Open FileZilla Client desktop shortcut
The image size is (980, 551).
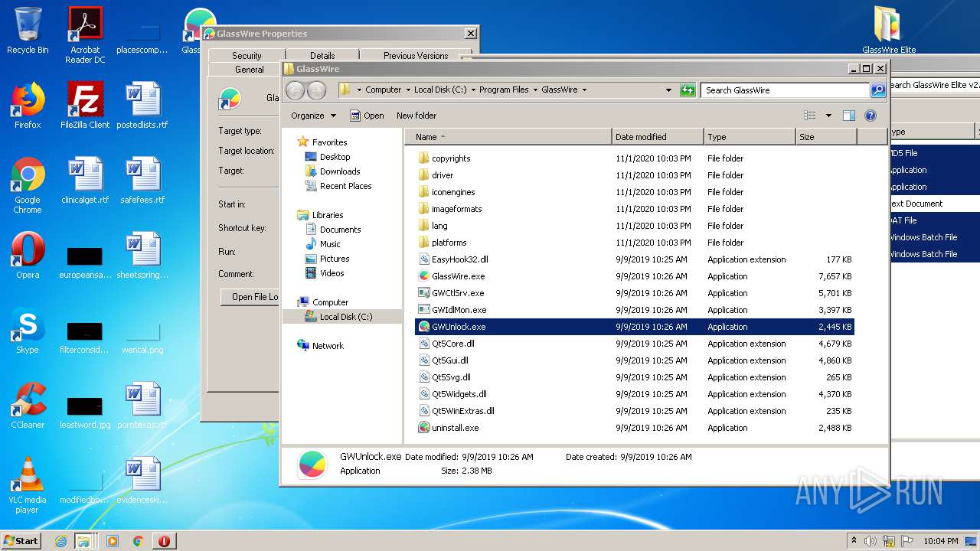[85, 106]
